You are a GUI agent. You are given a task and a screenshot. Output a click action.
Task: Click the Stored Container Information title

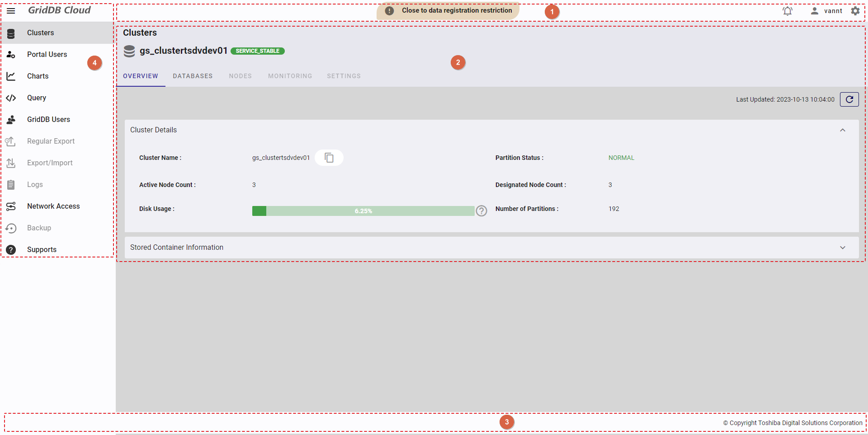tap(177, 248)
